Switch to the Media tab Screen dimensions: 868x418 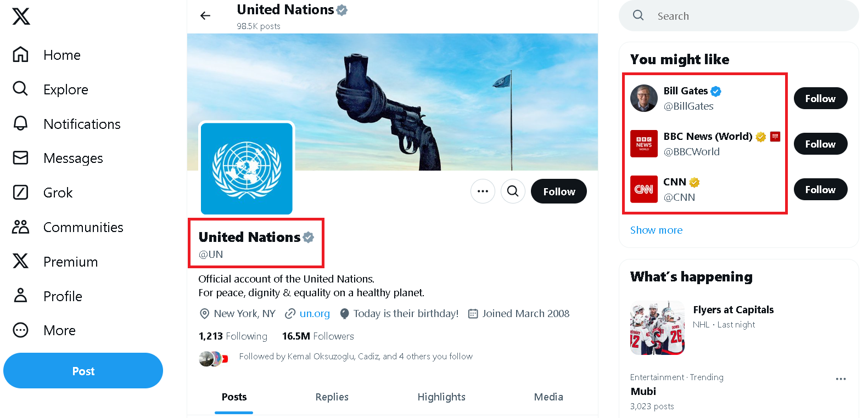click(x=548, y=397)
